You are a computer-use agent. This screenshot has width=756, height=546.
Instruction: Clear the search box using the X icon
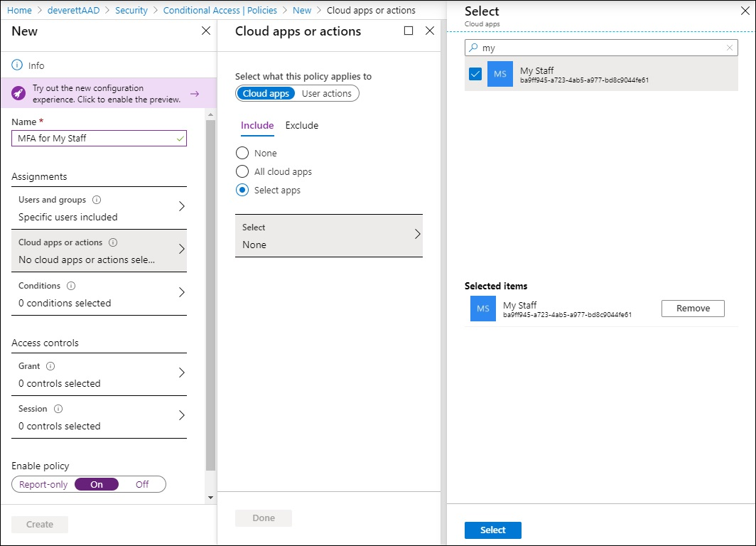730,47
